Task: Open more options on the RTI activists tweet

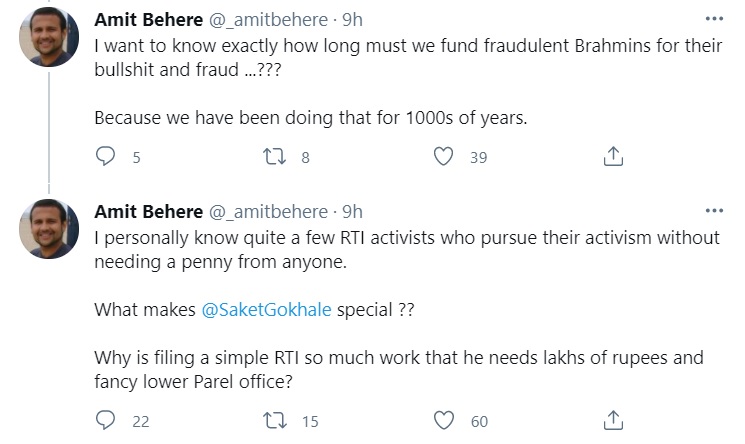Action: tap(713, 211)
